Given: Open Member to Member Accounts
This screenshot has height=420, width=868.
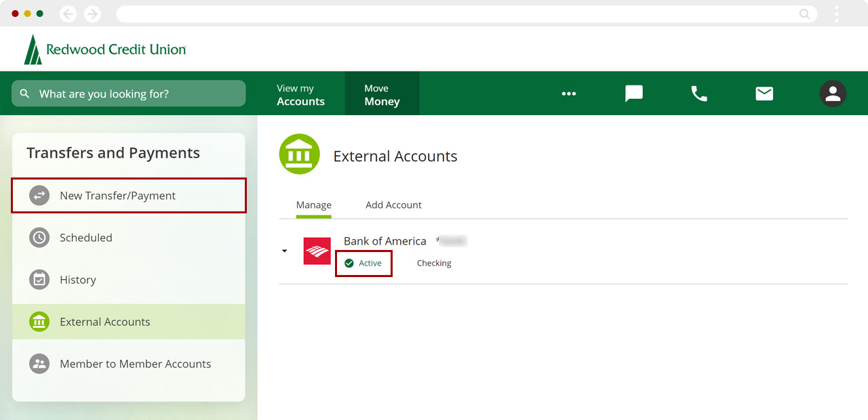Looking at the screenshot, I should click(129, 364).
